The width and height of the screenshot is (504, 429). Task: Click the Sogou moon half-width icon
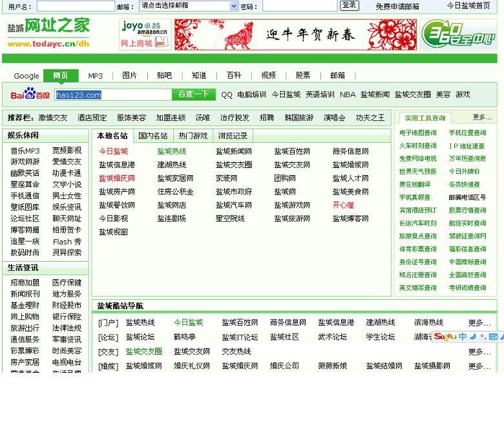[x=472, y=337]
